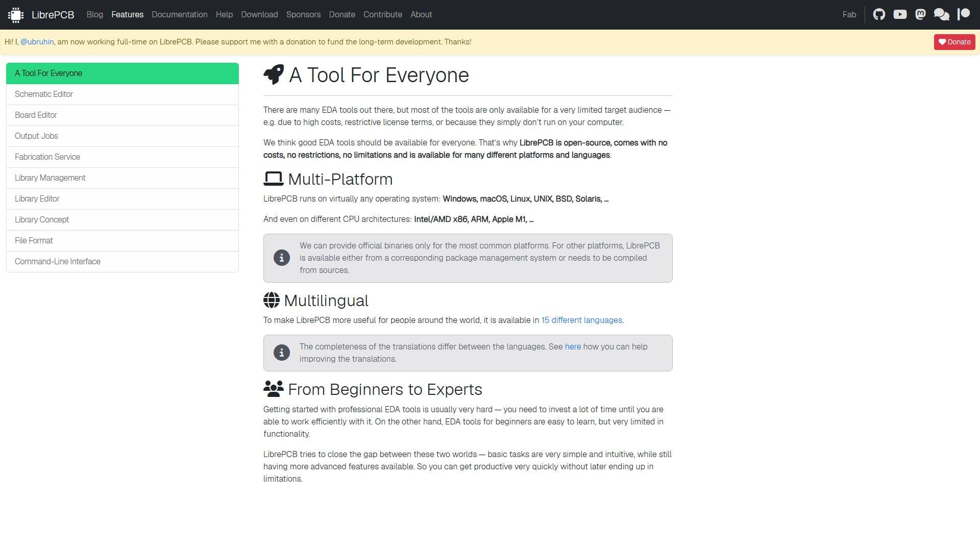Open the Patreon icon link
The width and height of the screenshot is (980, 551).
pyautogui.click(x=964, y=14)
